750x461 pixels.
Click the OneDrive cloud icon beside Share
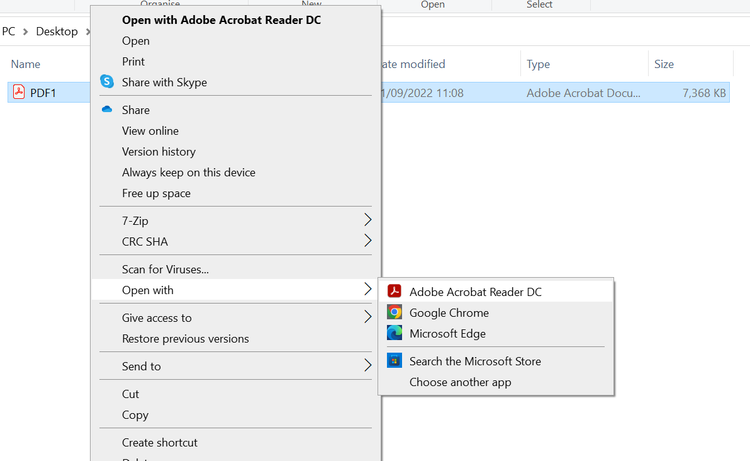[x=107, y=110]
